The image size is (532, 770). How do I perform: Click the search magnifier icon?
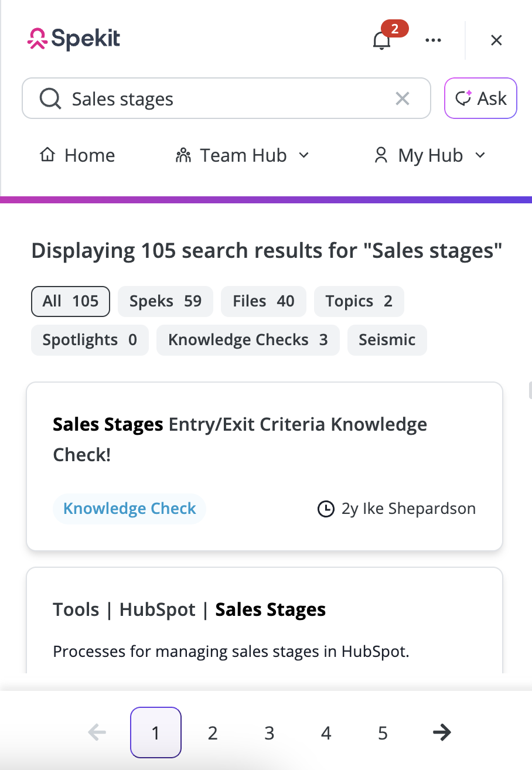[x=50, y=99]
